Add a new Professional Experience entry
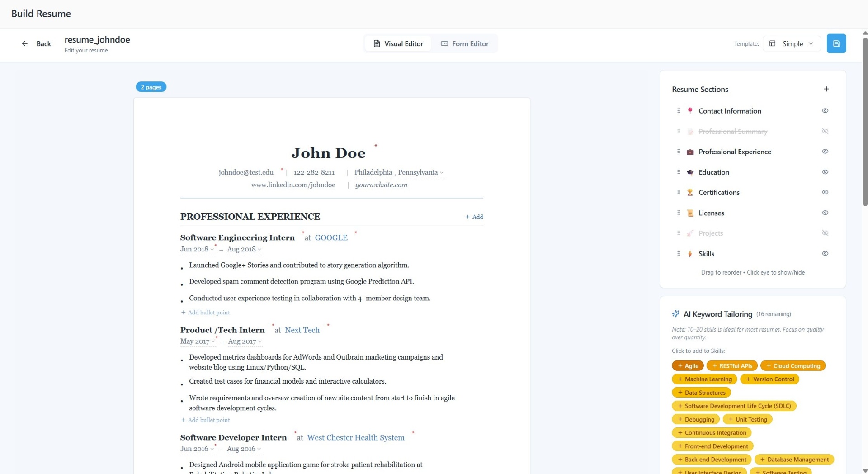 pos(474,217)
